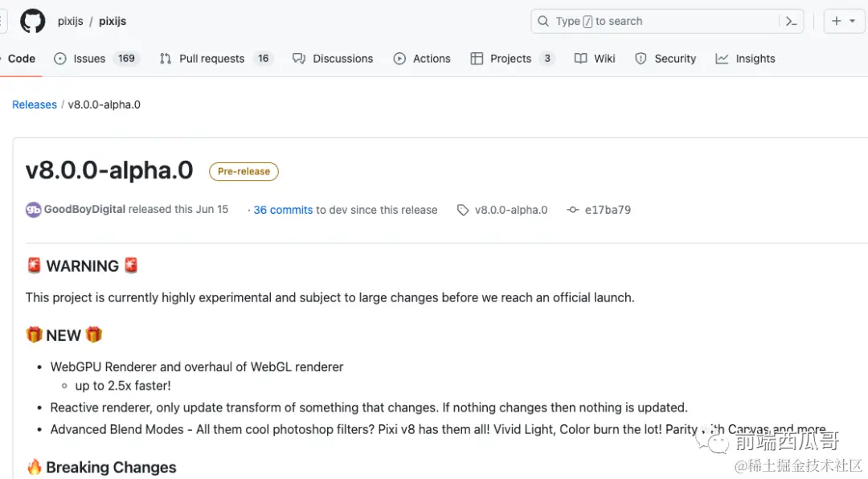The width and height of the screenshot is (868, 479).
Task: Click the NEW heading
Action: coord(63,336)
